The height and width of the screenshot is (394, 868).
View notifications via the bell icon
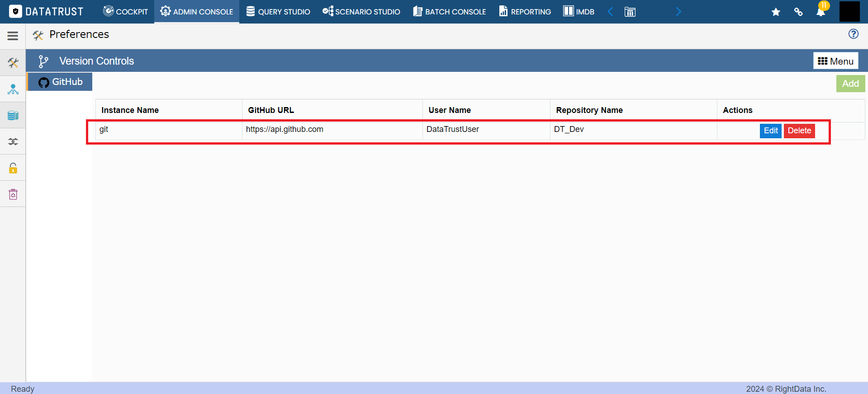click(821, 11)
